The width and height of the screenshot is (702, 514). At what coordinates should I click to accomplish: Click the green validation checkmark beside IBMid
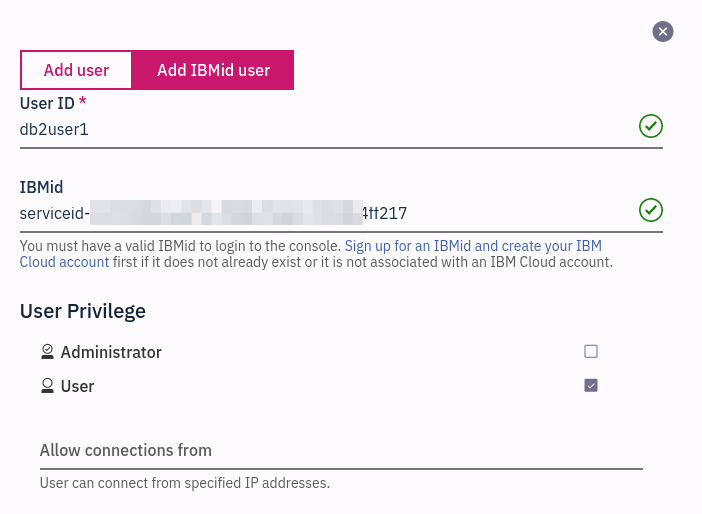[651, 210]
